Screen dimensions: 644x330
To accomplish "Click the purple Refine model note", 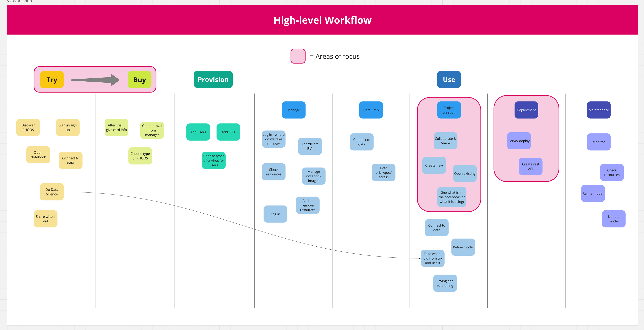I will click(x=593, y=193).
